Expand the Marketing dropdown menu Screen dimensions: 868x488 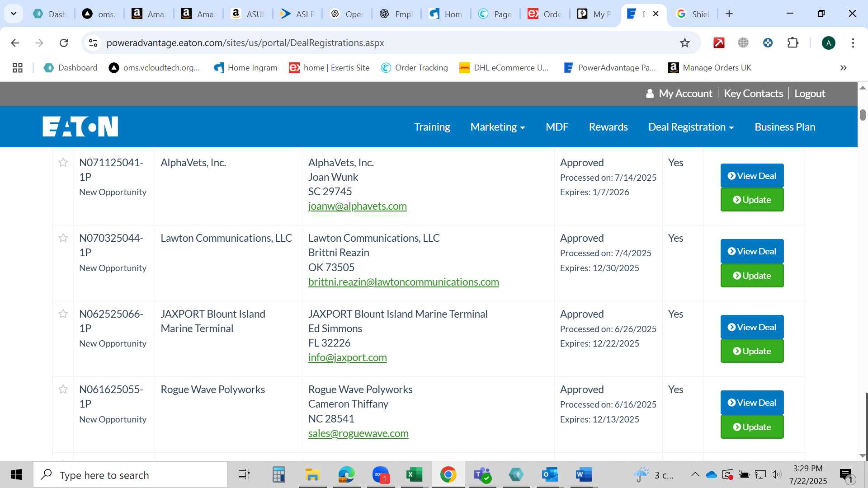pos(498,127)
